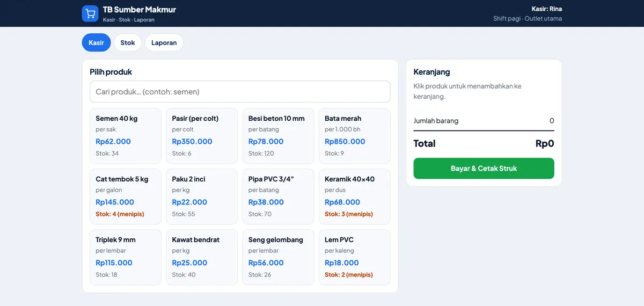Click the per 1.000 bh unit text
This screenshot has width=644, height=306.
click(x=342, y=129)
